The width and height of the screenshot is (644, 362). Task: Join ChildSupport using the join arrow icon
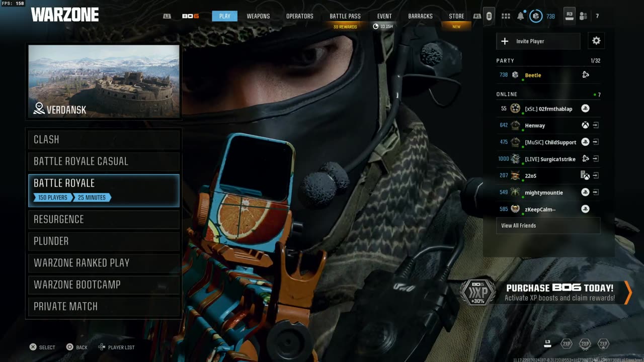[596, 142]
